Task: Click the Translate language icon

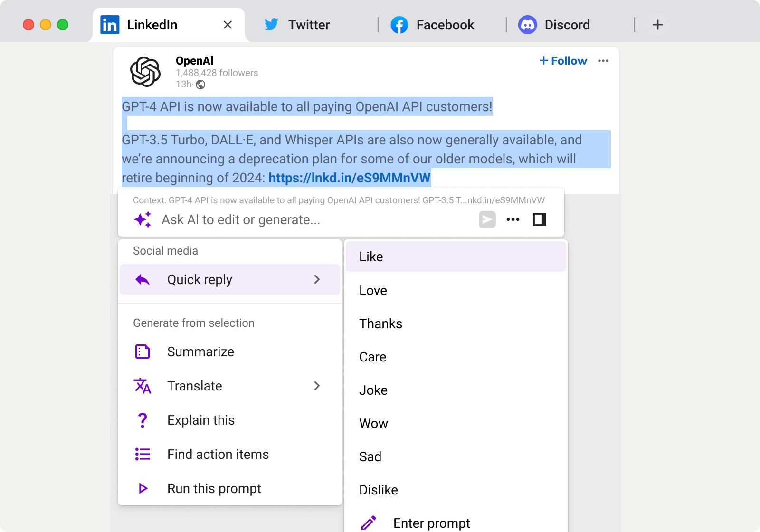Action: (142, 386)
